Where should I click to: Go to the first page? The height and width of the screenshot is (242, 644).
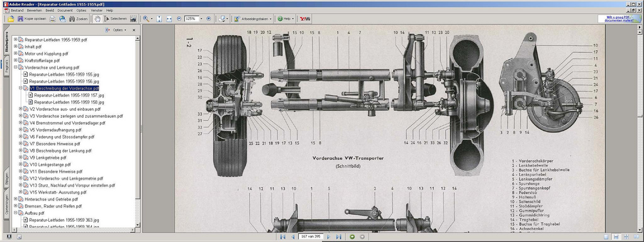click(x=282, y=237)
